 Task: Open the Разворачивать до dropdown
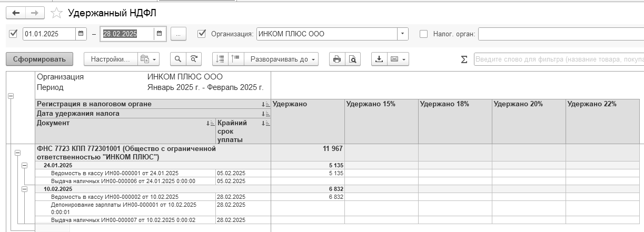284,59
